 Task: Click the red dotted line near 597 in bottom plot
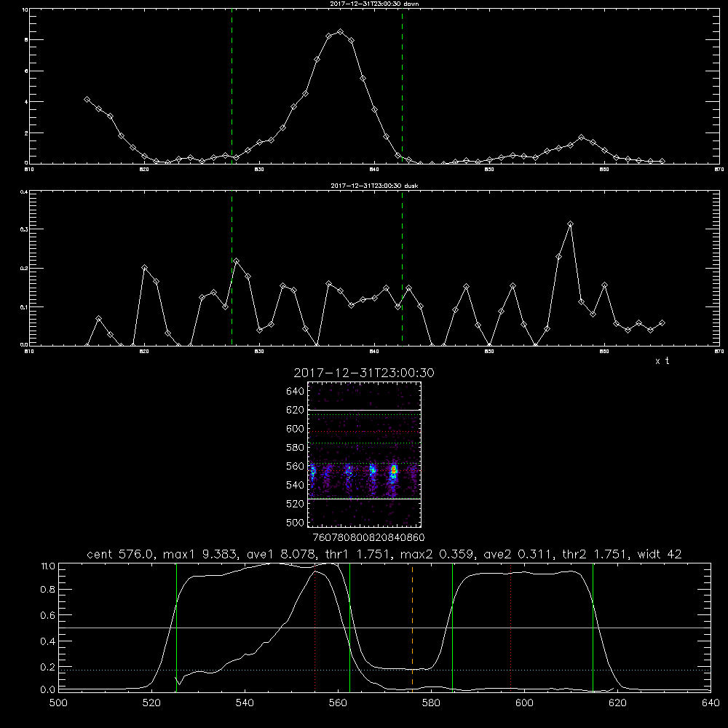tap(511, 627)
